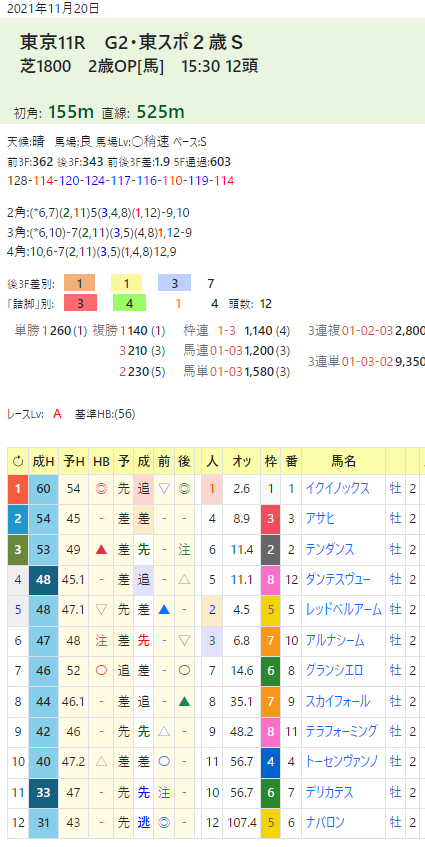Click orange frame 7 badge for スカイフォール
This screenshot has height=847, width=425.
click(271, 701)
